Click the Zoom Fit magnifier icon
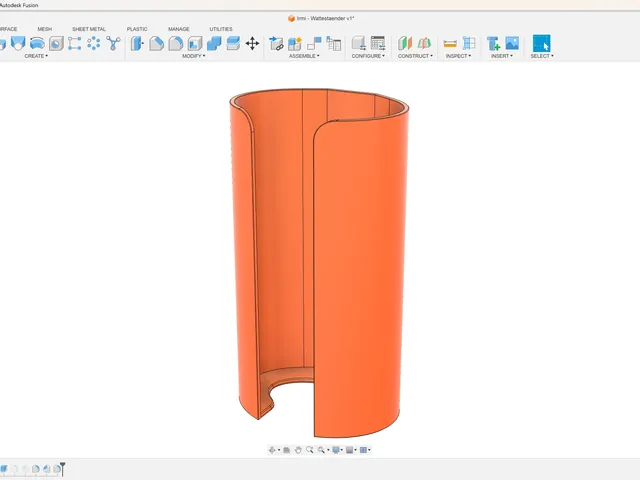The width and height of the screenshot is (640, 480). (310, 450)
